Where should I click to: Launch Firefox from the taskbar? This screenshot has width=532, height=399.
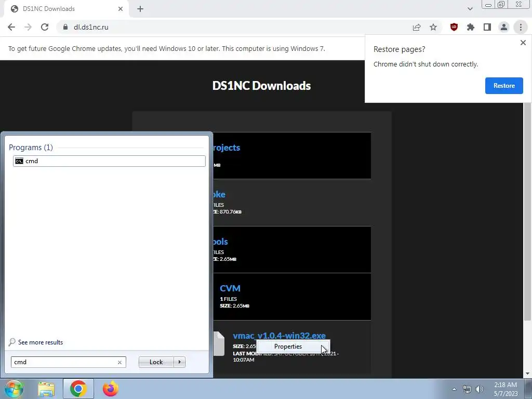click(x=111, y=389)
